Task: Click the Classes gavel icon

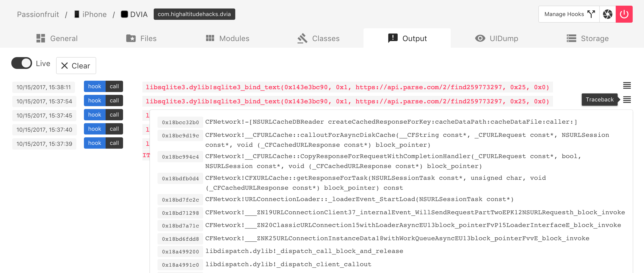Action: 302,38
